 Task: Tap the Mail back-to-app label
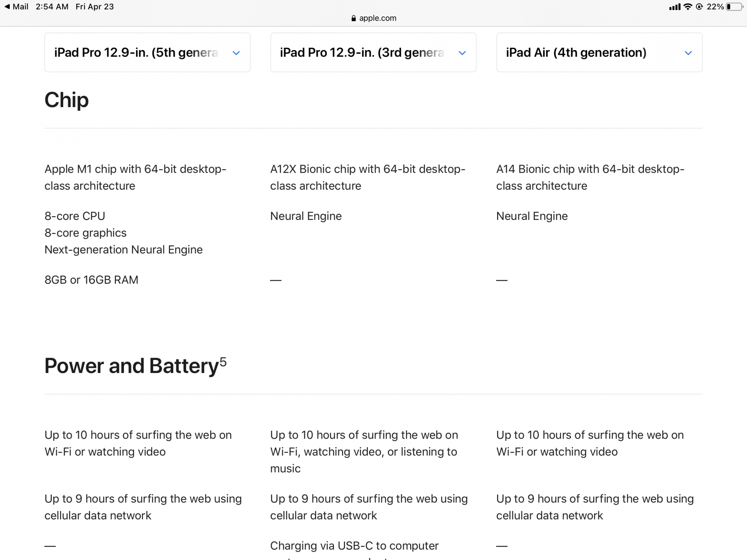coord(21,7)
